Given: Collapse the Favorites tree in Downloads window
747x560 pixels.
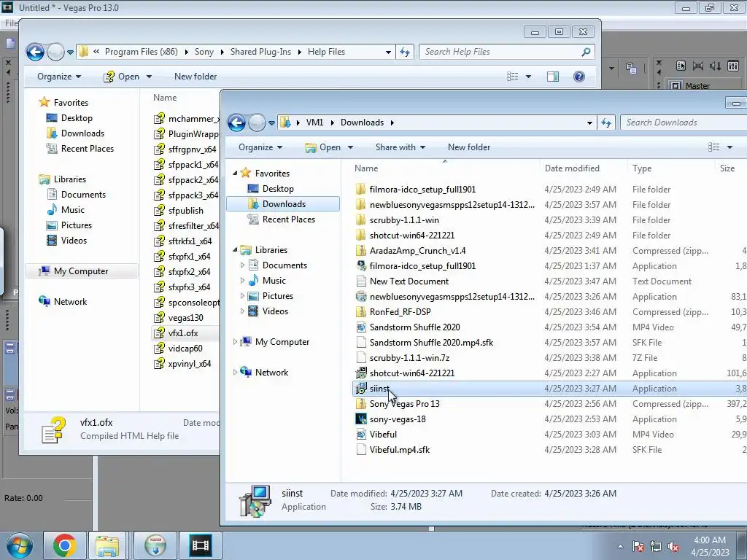Looking at the screenshot, I should [235, 174].
